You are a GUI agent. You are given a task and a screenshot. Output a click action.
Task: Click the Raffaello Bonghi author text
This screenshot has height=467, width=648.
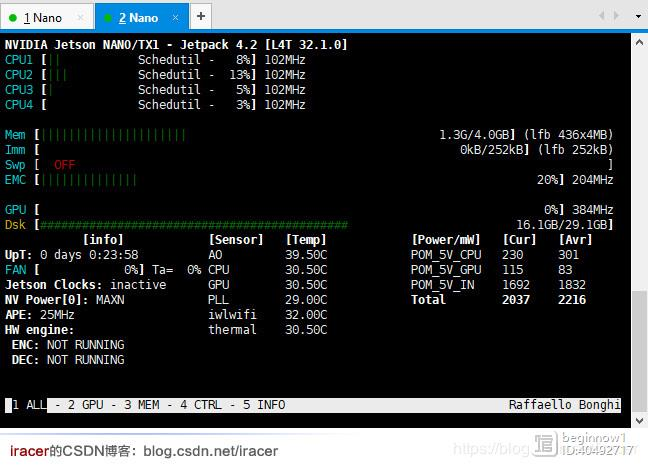(565, 405)
